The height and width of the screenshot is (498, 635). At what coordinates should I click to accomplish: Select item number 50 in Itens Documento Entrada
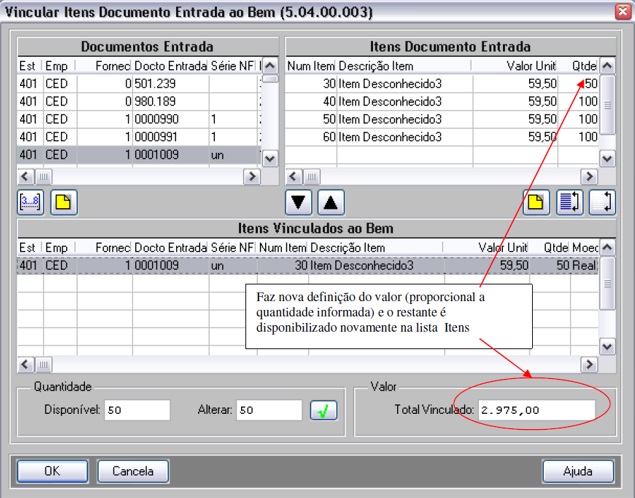pos(442,119)
